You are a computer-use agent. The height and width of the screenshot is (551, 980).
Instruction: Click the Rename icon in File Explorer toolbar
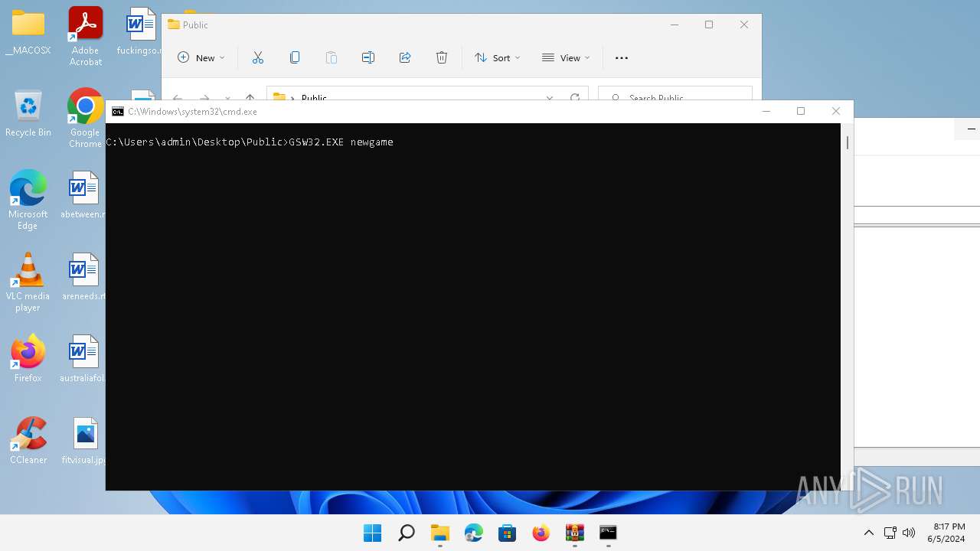[x=368, y=57]
